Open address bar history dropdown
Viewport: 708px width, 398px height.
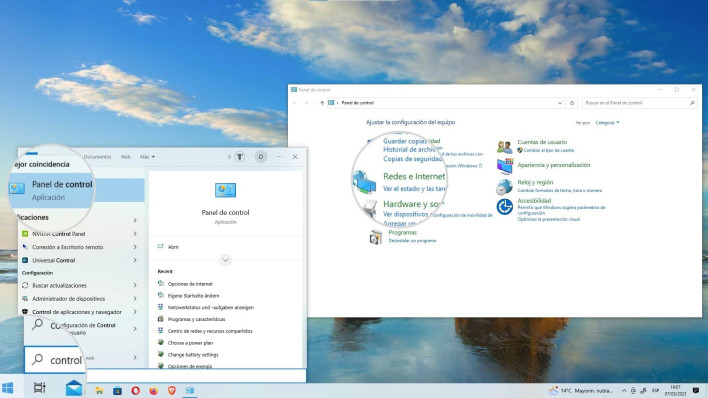tap(560, 103)
